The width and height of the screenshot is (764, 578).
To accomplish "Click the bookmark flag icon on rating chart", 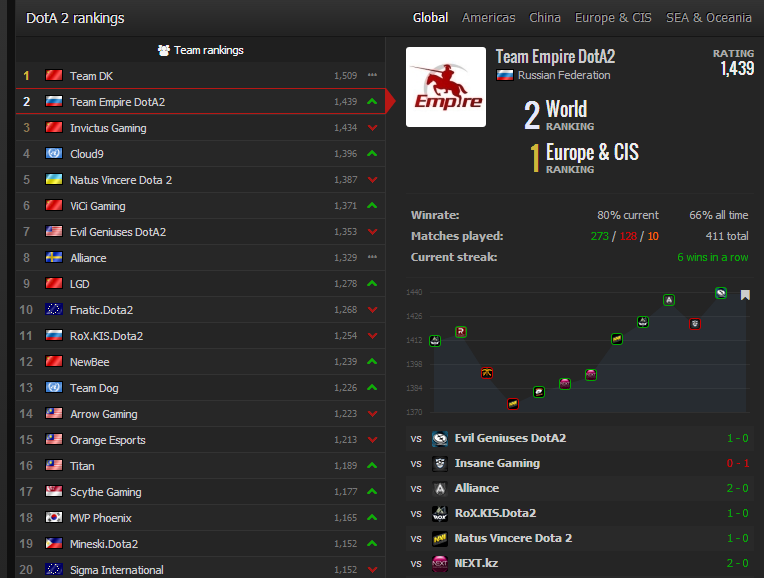I will click(745, 295).
